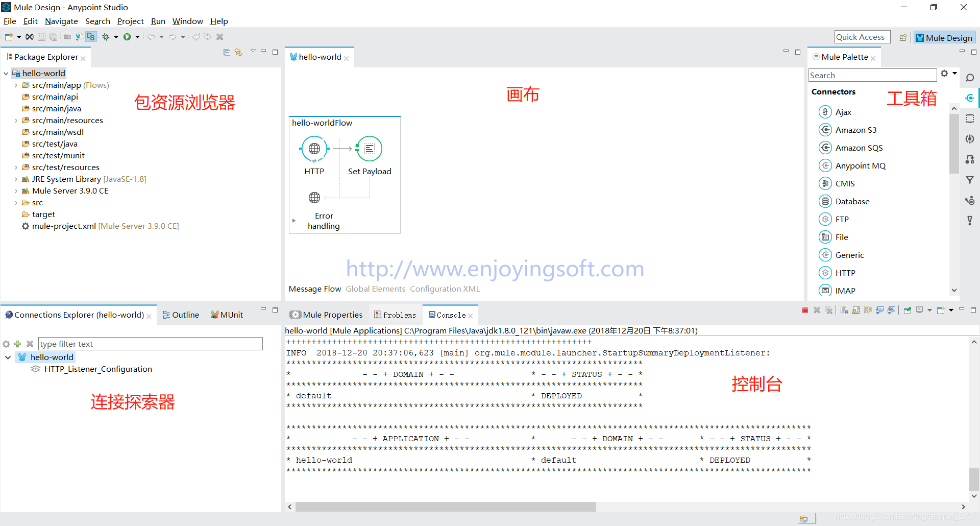Open the Outline view tab
The width and height of the screenshot is (980, 526).
(181, 315)
